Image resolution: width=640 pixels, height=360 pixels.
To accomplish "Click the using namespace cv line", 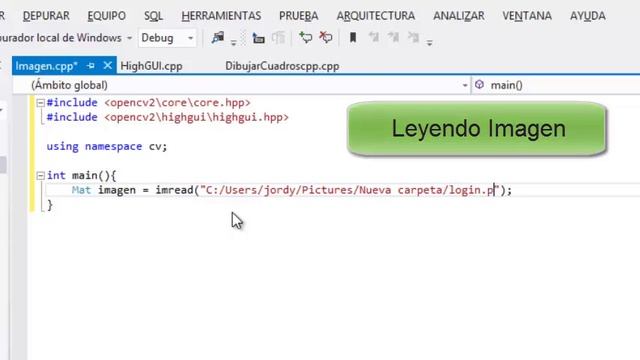I will 107,147.
